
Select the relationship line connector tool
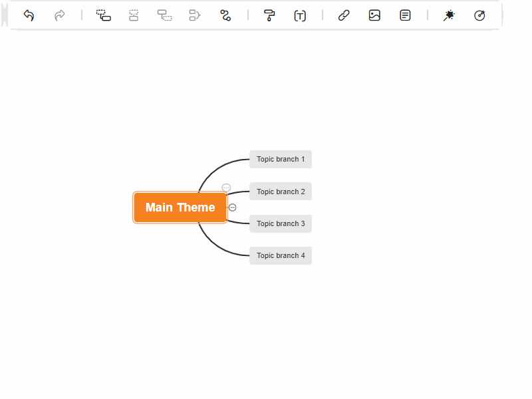tap(225, 15)
